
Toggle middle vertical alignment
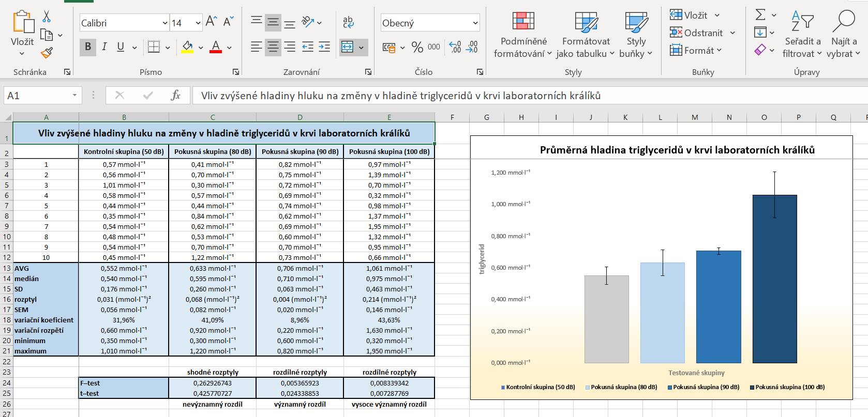point(273,22)
